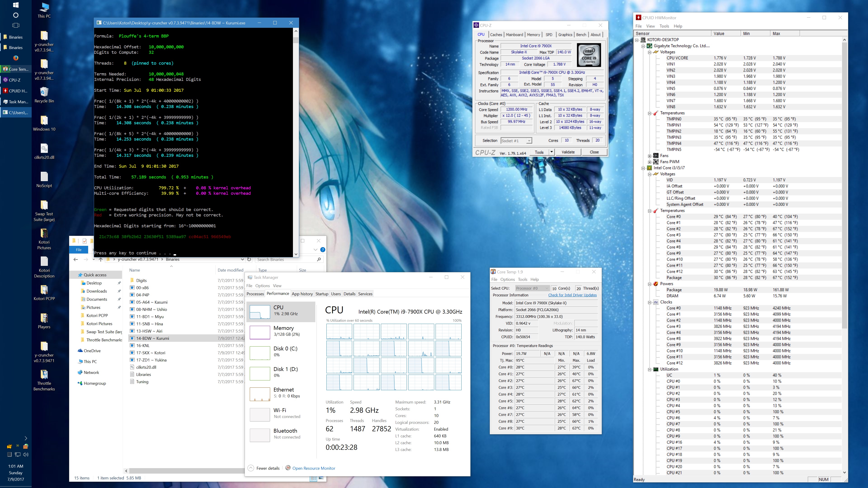Click the Windows Start button
Viewport: 868px width, 488px height.
16,5
